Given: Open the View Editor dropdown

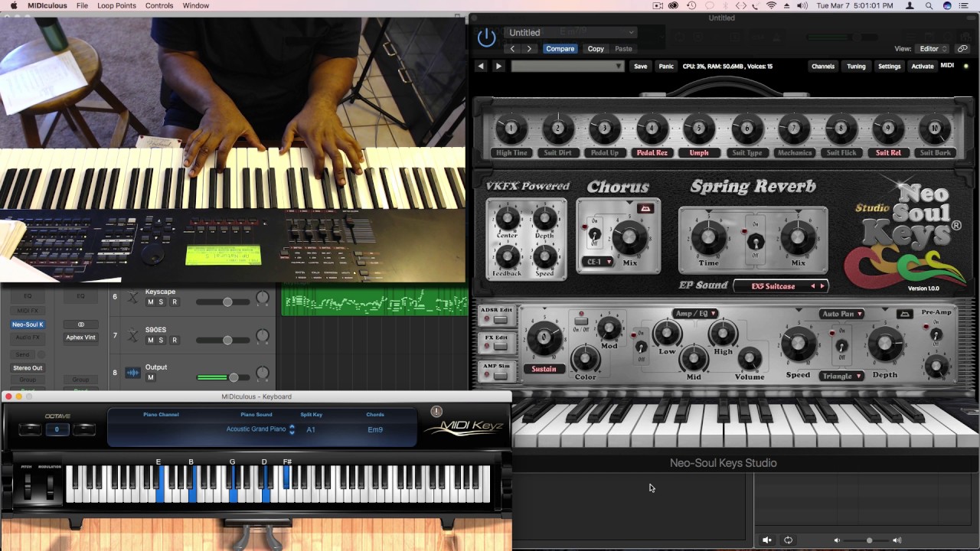Looking at the screenshot, I should (932, 49).
